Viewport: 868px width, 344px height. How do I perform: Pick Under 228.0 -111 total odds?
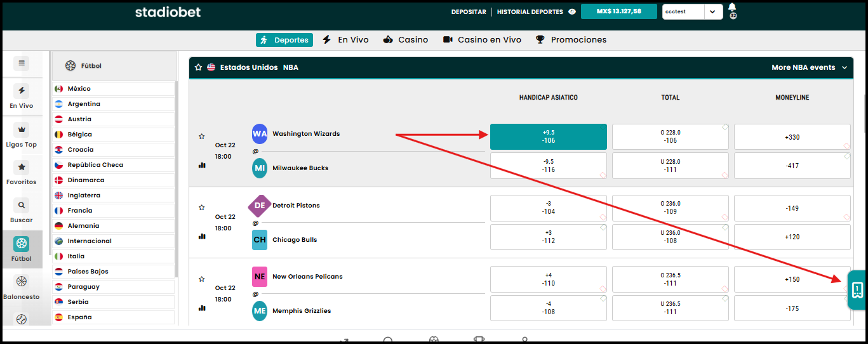point(670,166)
